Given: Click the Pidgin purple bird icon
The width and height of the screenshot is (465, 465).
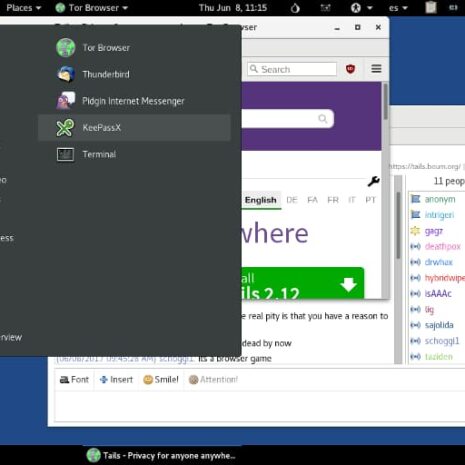Looking at the screenshot, I should pos(65,101).
